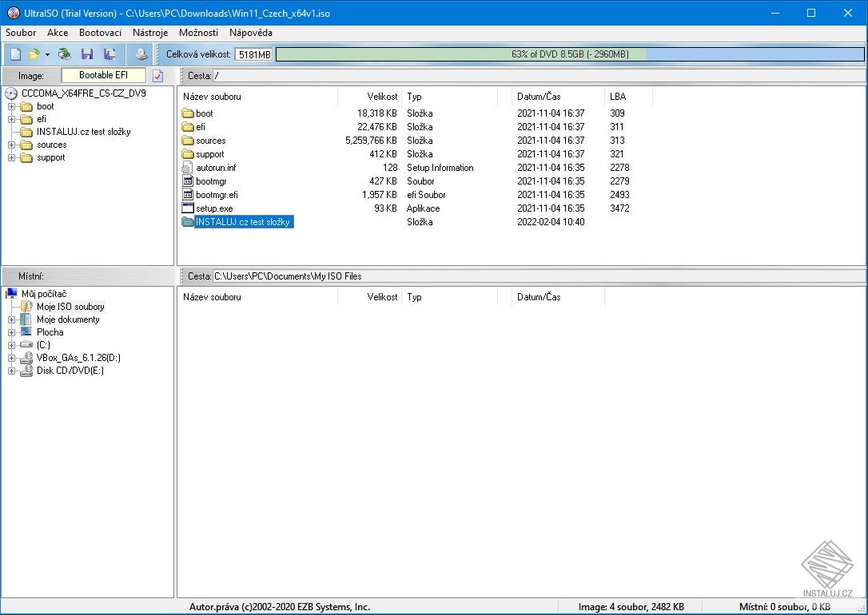
Task: Open the Soubor menu
Action: click(21, 33)
